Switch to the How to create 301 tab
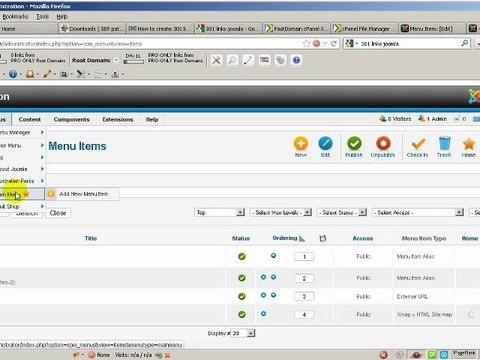The height and width of the screenshot is (360, 480). tap(160, 29)
